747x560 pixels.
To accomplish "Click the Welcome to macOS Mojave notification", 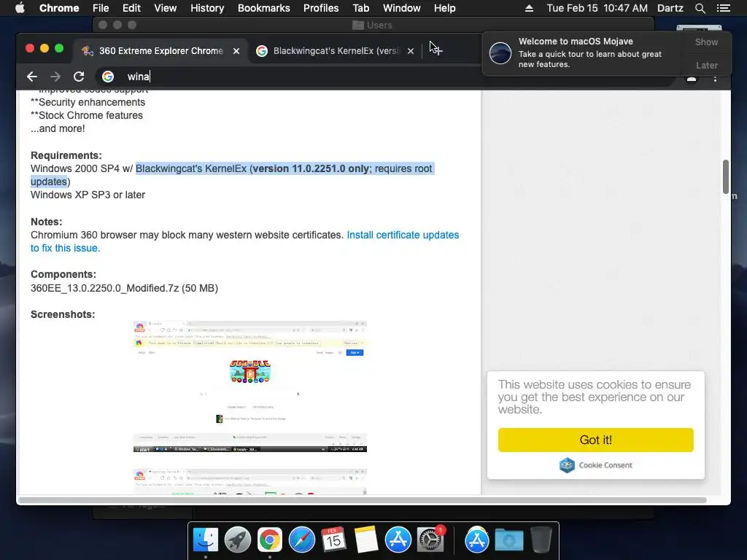I will coord(582,52).
